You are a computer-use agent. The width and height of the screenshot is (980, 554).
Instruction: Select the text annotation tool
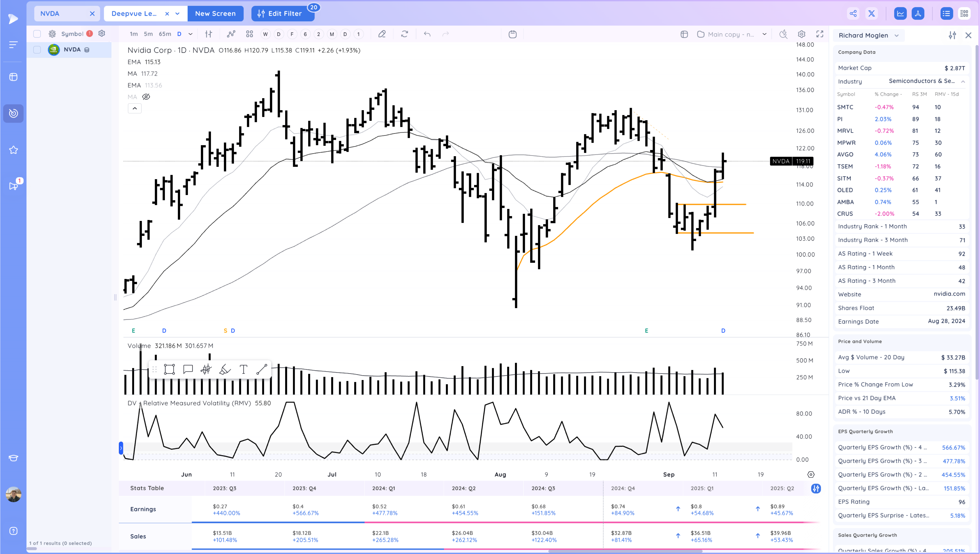pos(244,370)
